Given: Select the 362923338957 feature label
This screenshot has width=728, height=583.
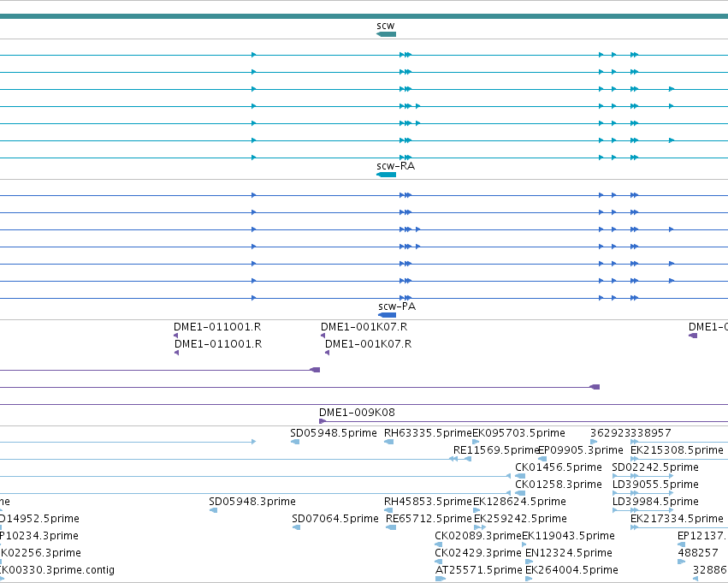Looking at the screenshot, I should (630, 433).
